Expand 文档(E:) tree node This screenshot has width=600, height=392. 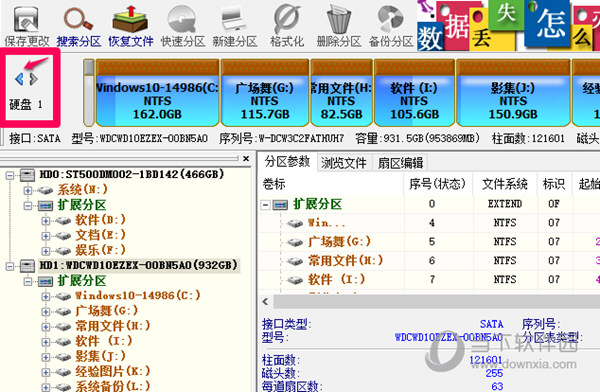(x=46, y=236)
